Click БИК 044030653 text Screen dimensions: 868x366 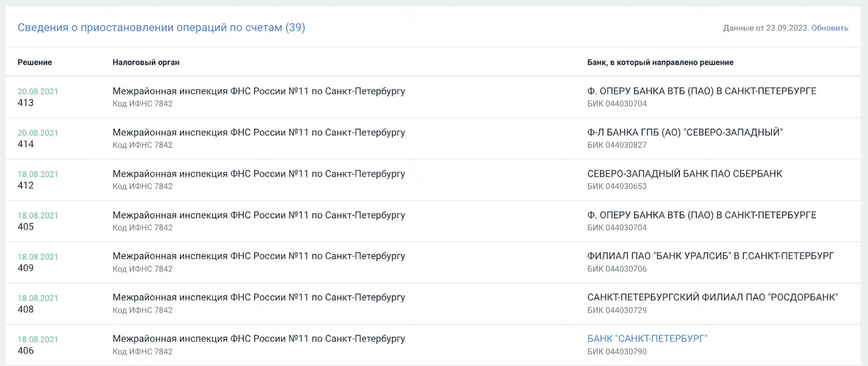617,186
